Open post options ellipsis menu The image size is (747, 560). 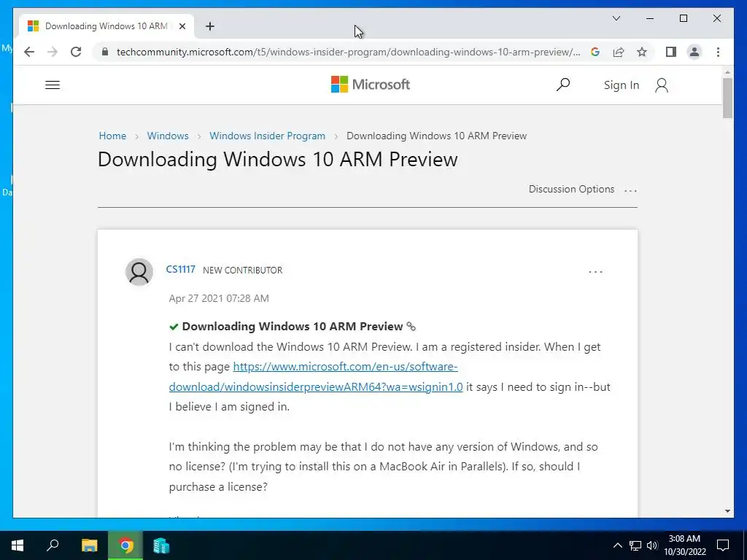[595, 272]
